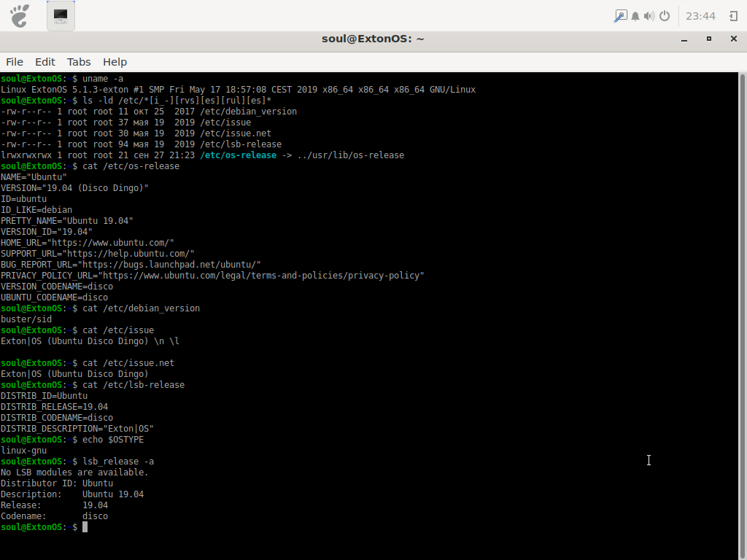747x560 pixels.
Task: Click the 'Linux ExtonOS 5.1.3-exton' kernel output line
Action: point(239,90)
